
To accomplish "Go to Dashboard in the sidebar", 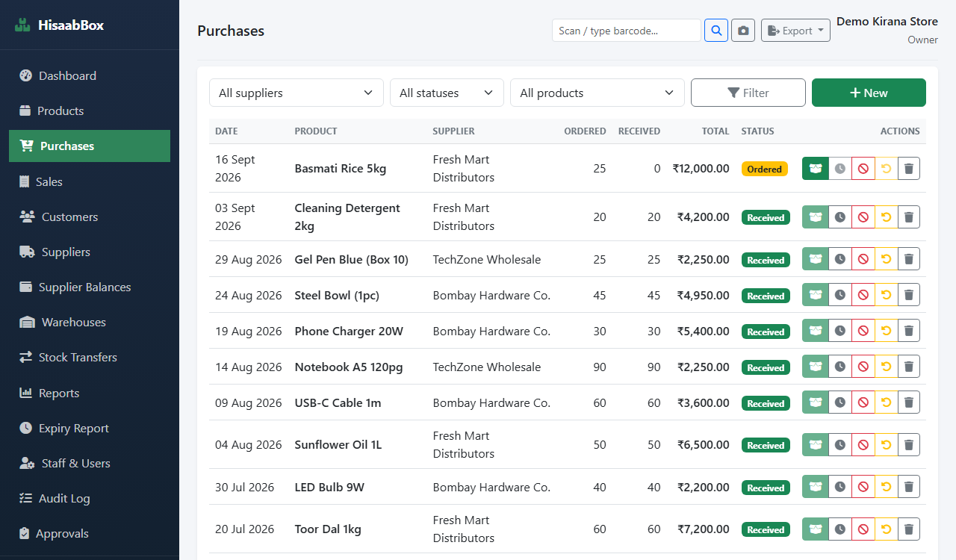I will click(x=90, y=75).
